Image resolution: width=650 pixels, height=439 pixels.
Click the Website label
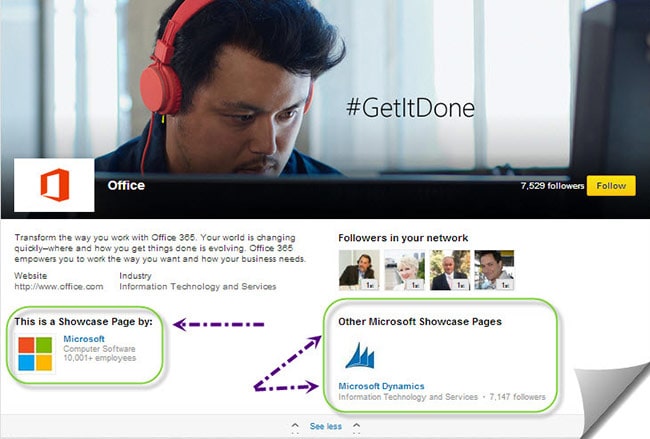pos(31,276)
